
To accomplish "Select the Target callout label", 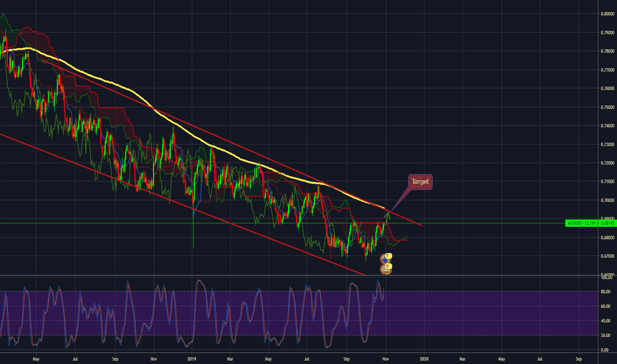I will coord(420,182).
